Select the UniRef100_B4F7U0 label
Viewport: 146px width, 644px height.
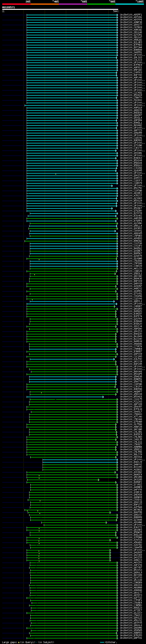pos(131,75)
